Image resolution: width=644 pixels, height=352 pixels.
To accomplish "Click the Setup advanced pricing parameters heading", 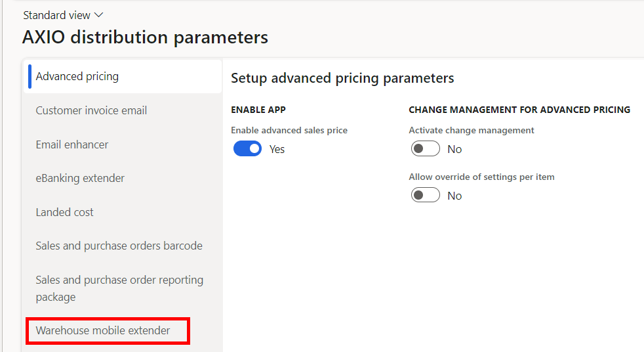I will pos(342,78).
